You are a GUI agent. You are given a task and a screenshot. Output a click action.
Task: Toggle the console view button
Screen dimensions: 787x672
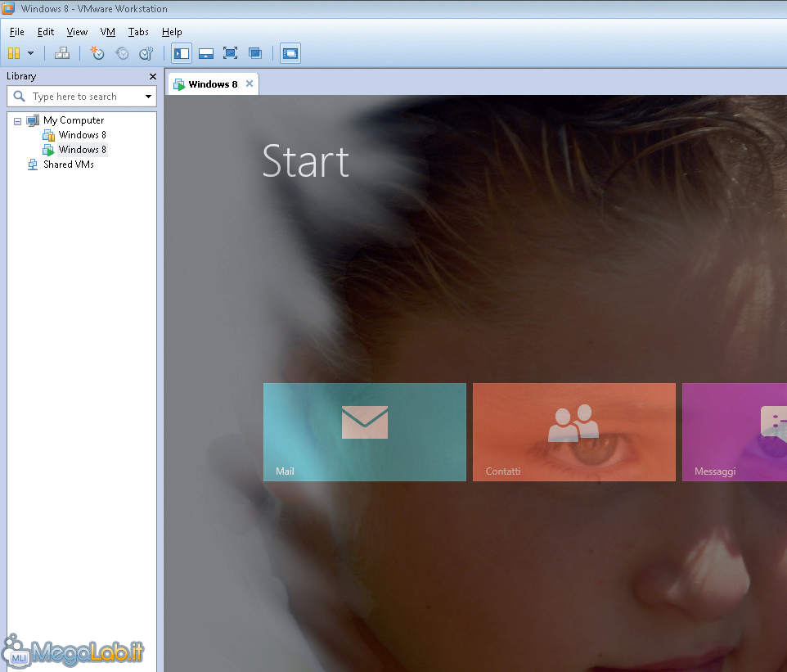pos(290,53)
